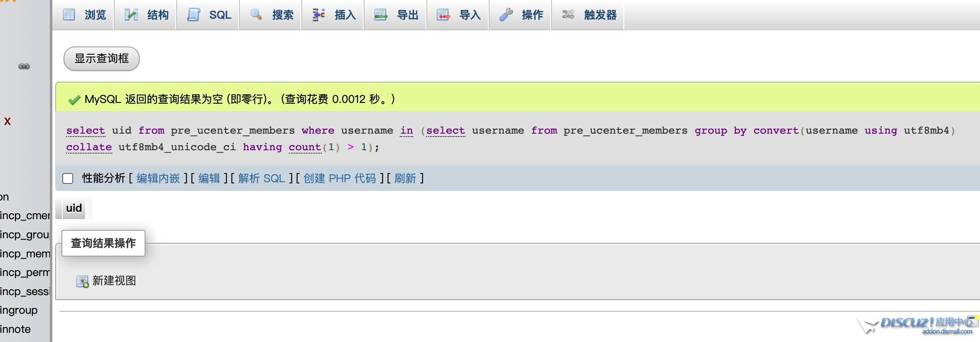The height and width of the screenshot is (342, 980).
Task: Click the Export (导出) icon
Action: tap(381, 15)
